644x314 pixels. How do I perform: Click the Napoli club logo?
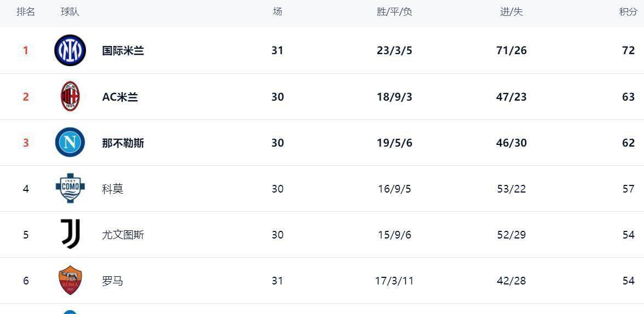point(70,142)
